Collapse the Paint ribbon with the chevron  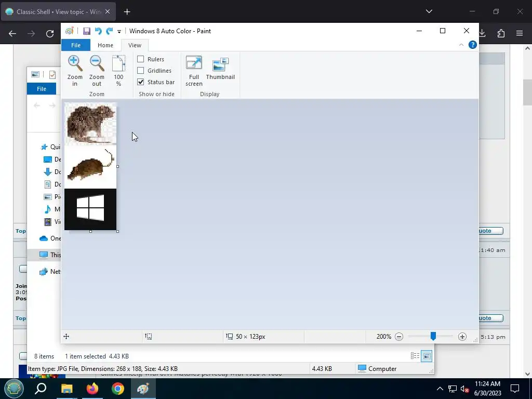pos(461,45)
